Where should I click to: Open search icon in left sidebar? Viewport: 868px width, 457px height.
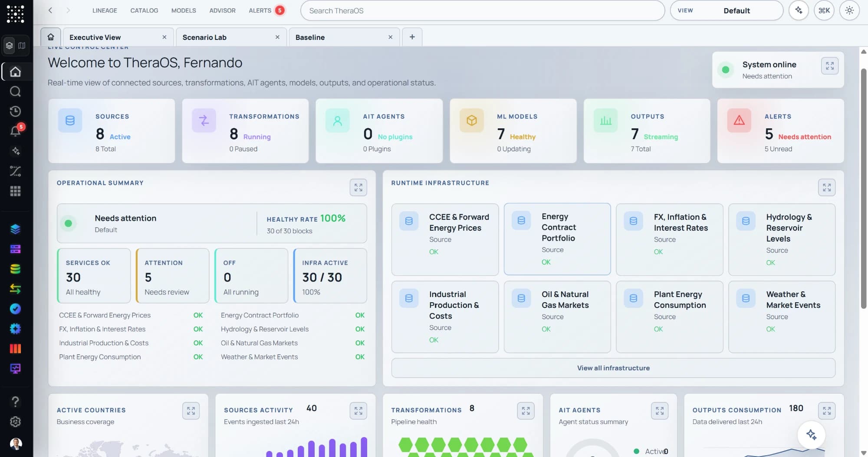[15, 91]
